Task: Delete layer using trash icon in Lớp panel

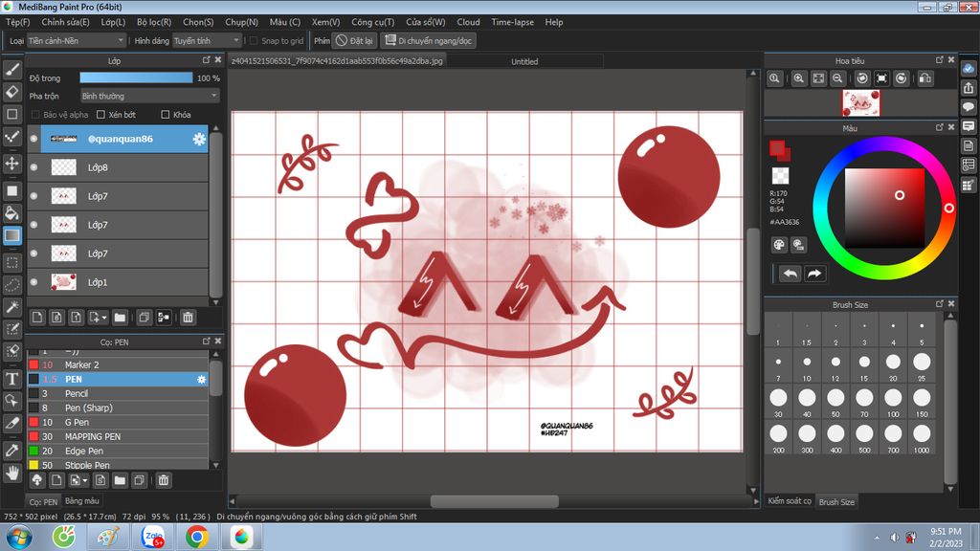Action: pos(188,317)
